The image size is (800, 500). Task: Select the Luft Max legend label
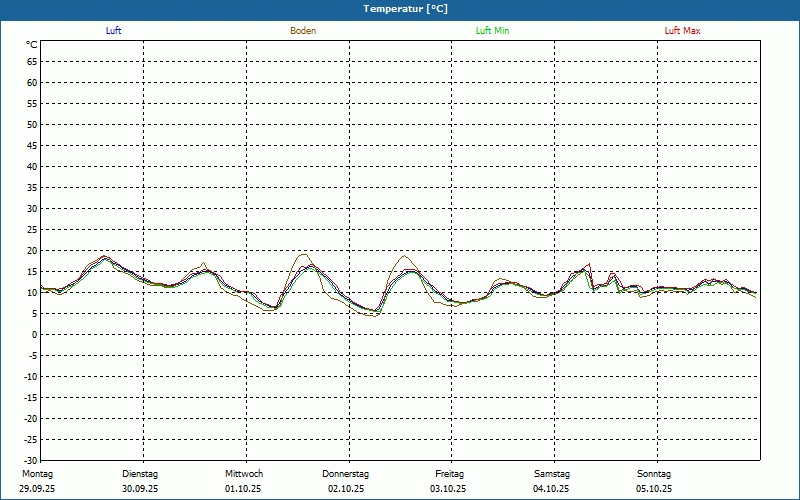point(682,31)
